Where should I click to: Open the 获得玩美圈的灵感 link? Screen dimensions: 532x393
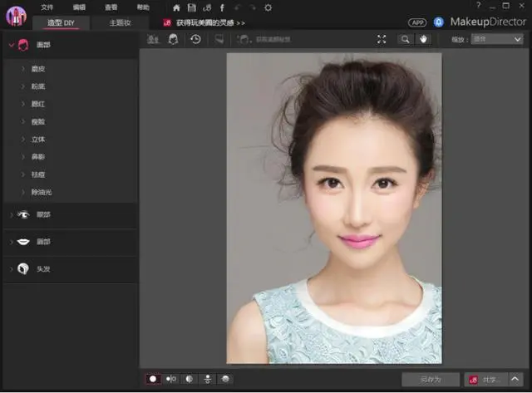(210, 22)
